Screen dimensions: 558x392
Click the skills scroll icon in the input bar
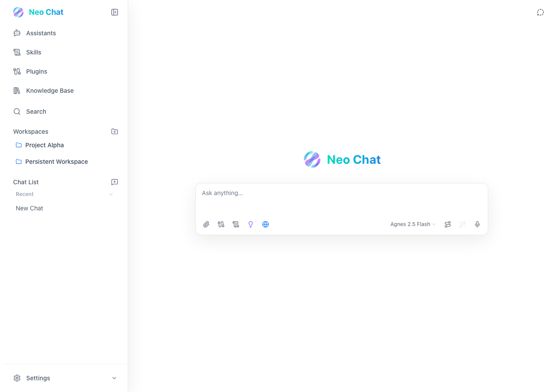pos(236,224)
